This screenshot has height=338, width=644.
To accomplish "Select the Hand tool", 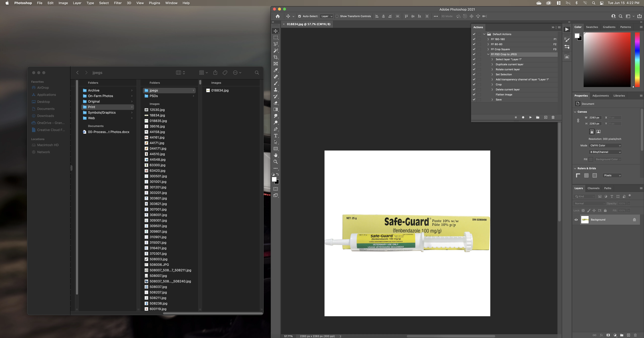I will coord(275,155).
